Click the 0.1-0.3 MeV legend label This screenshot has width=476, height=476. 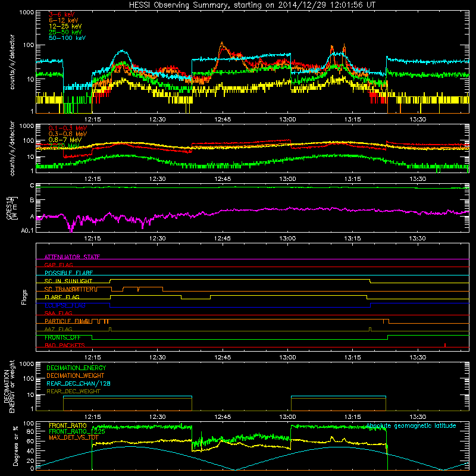click(68, 128)
